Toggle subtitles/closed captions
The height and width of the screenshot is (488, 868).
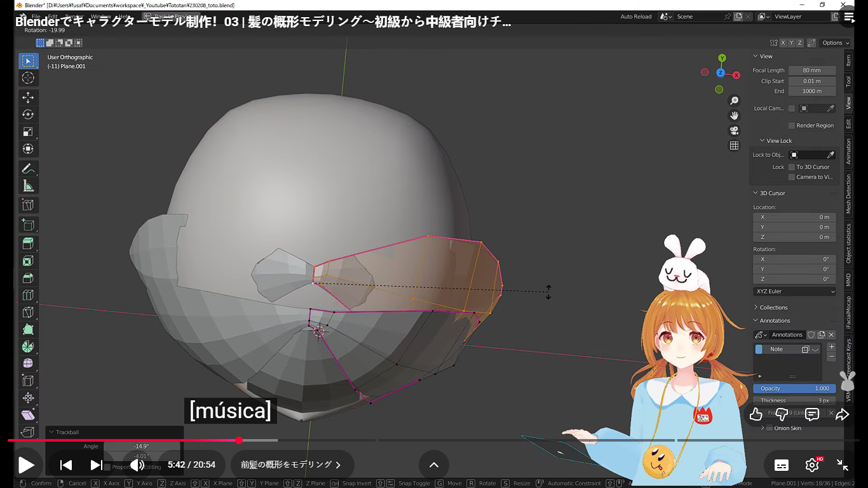[x=782, y=465]
